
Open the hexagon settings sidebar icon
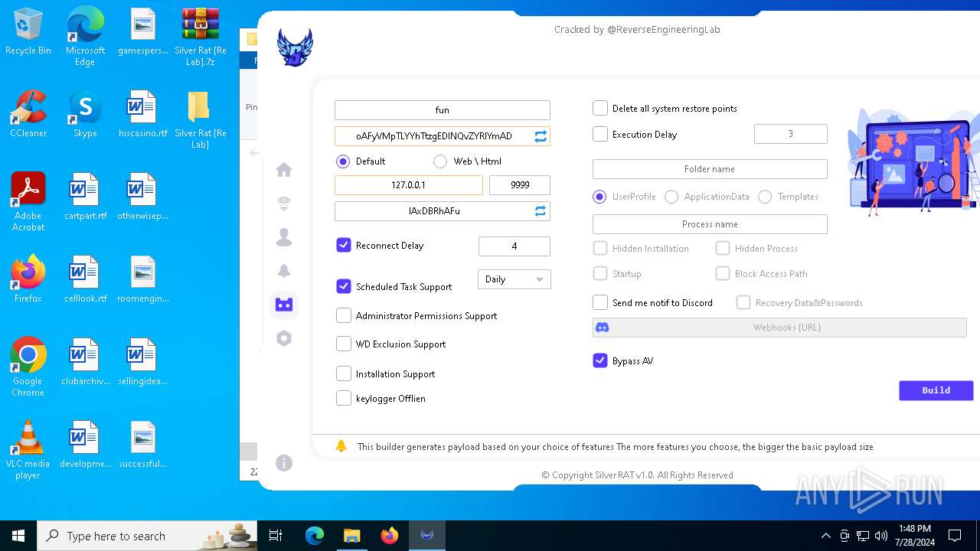(x=284, y=338)
